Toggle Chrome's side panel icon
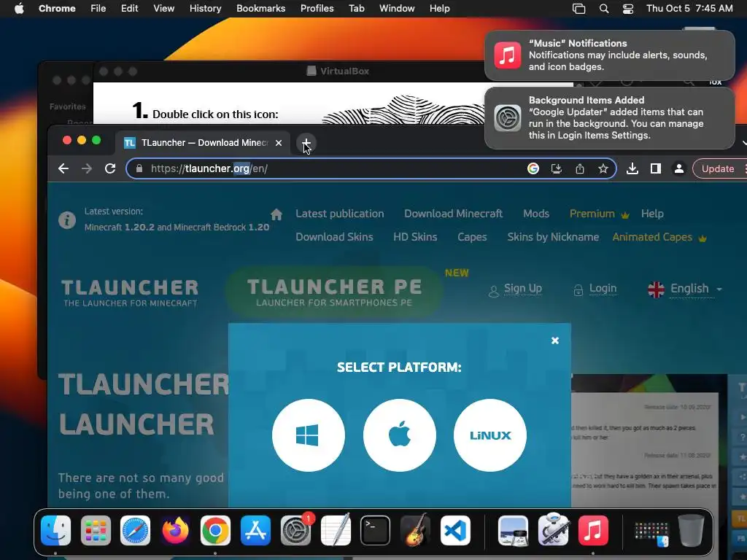Screen dimensions: 747x560 (x=656, y=168)
